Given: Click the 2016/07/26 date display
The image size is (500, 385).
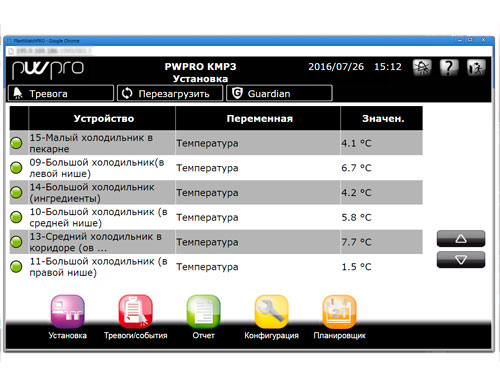Looking at the screenshot, I should click(336, 67).
